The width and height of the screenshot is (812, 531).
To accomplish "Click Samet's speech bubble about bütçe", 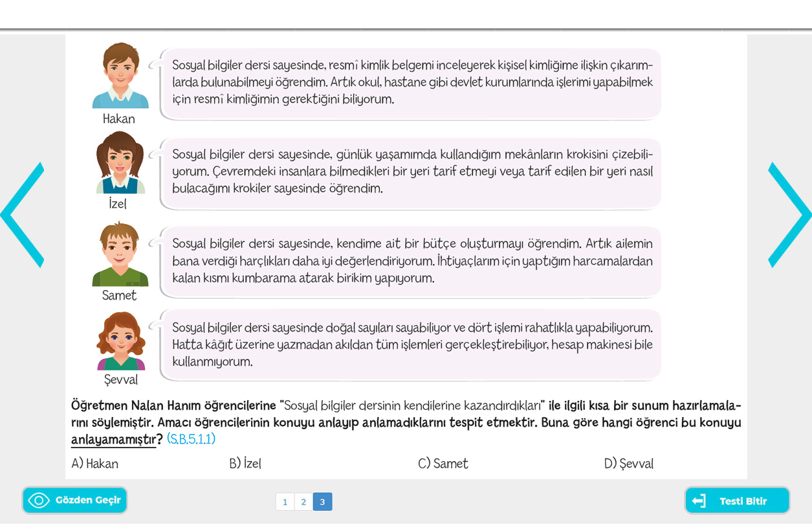I will pos(411,262).
